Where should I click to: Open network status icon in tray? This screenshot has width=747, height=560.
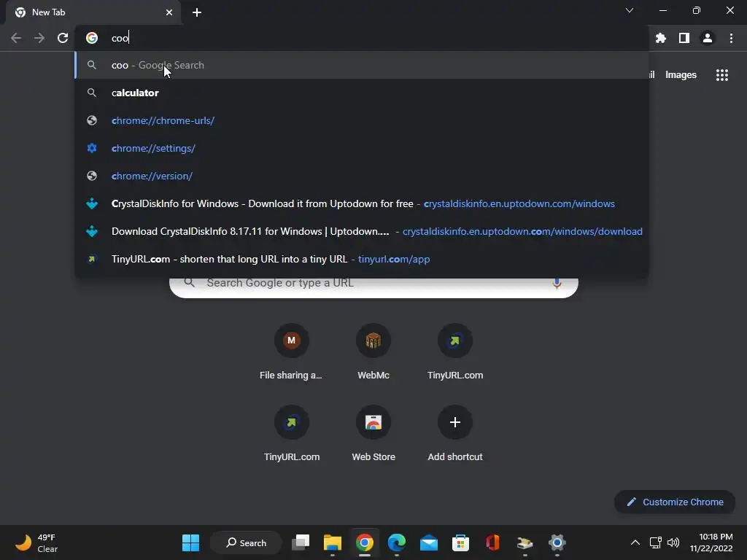pyautogui.click(x=656, y=542)
